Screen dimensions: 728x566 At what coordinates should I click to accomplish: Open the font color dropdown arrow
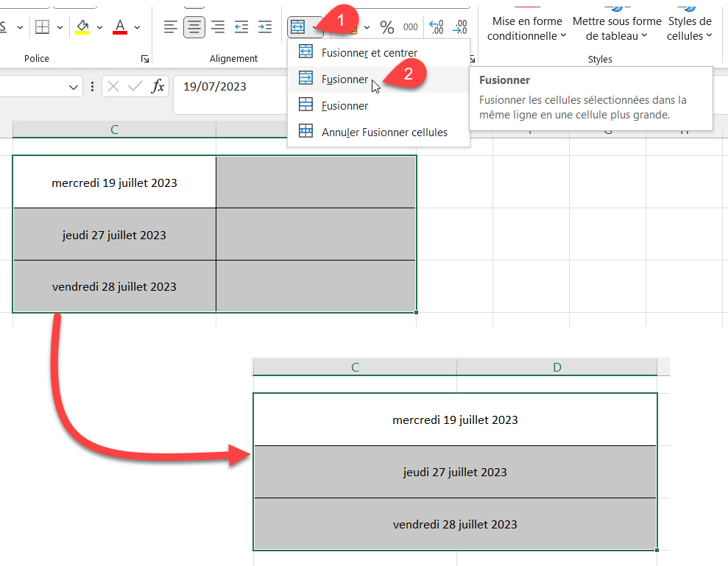[137, 27]
